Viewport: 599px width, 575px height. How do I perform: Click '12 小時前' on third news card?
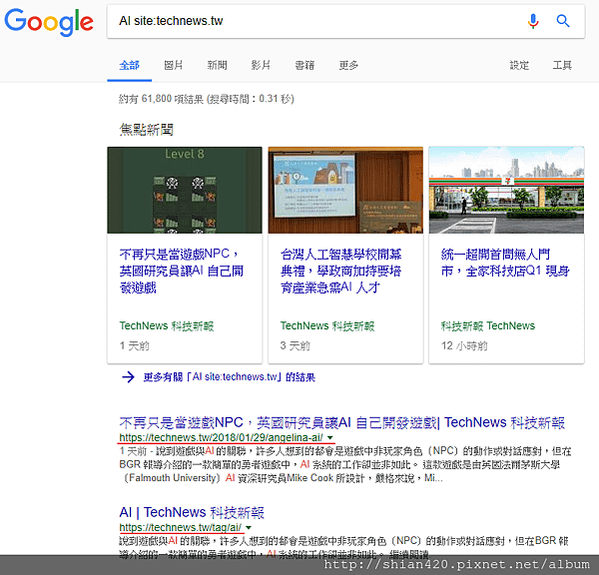[x=465, y=346]
